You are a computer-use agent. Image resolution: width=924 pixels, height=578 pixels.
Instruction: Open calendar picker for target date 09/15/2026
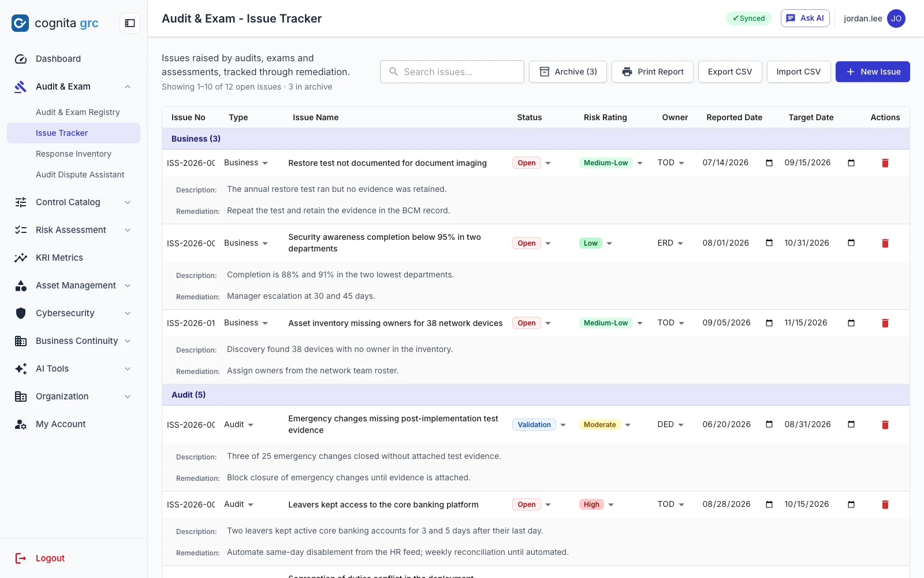[851, 163]
